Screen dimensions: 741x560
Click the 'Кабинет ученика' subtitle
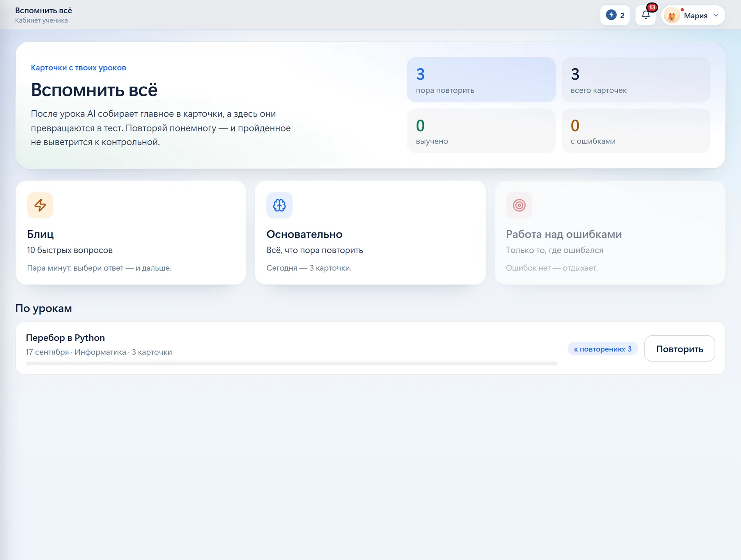pyautogui.click(x=41, y=20)
